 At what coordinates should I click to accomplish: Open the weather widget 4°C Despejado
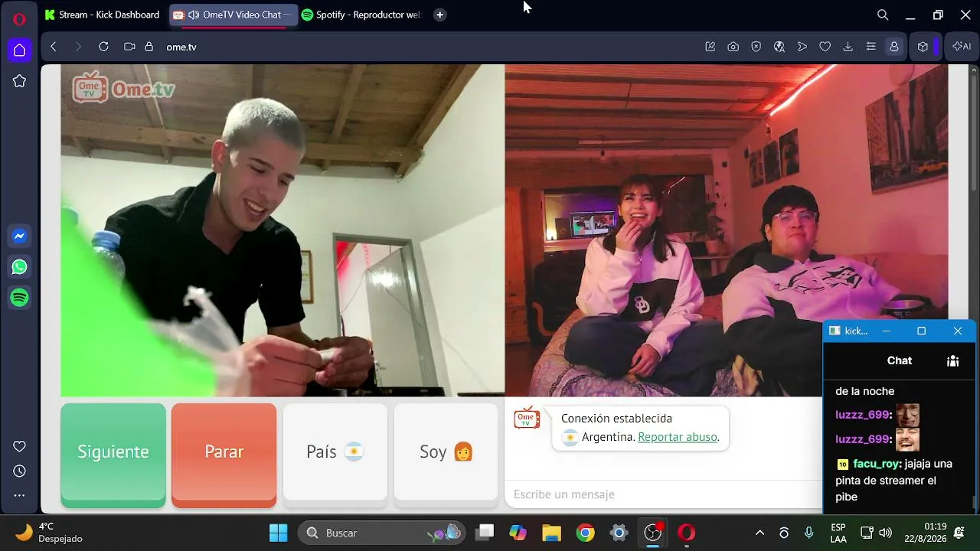[x=50, y=533]
